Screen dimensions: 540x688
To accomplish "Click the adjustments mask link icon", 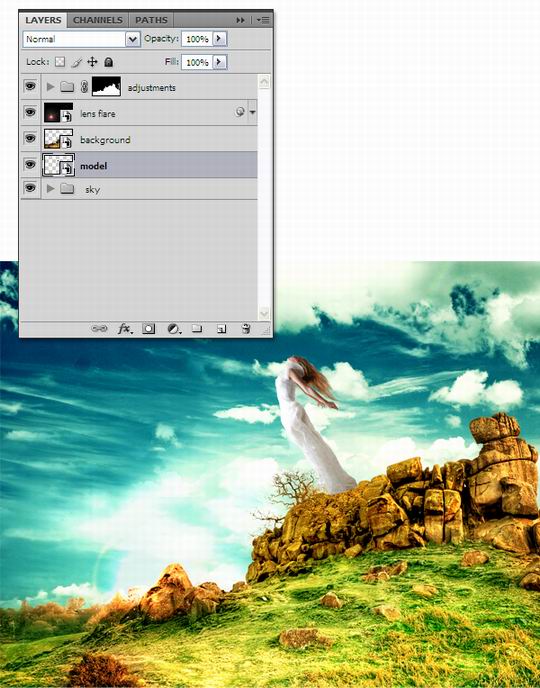I will pos(84,87).
